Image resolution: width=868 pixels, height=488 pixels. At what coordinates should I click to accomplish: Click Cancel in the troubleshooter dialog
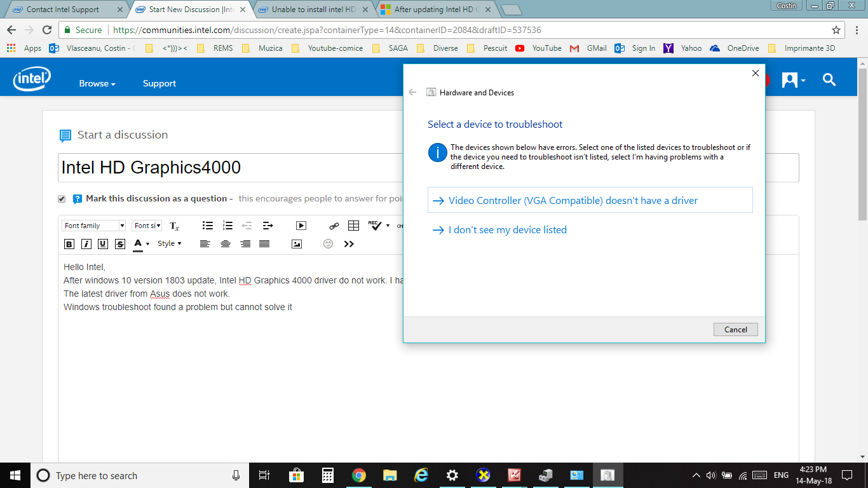736,329
